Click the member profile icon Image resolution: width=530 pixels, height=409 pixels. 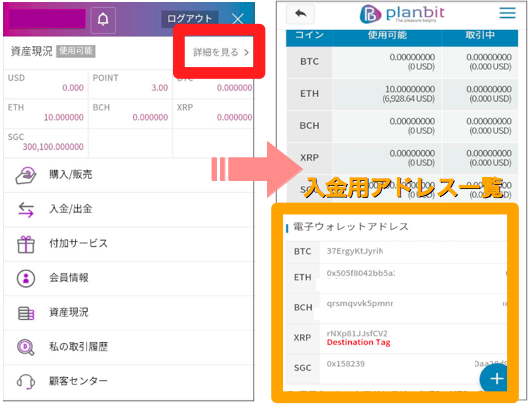point(26,279)
